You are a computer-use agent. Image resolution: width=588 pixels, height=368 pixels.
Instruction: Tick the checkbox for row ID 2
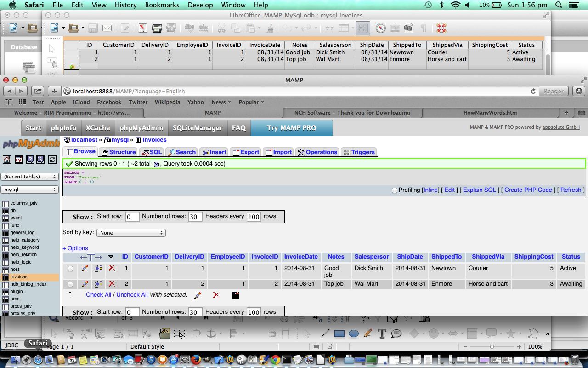coord(70,284)
